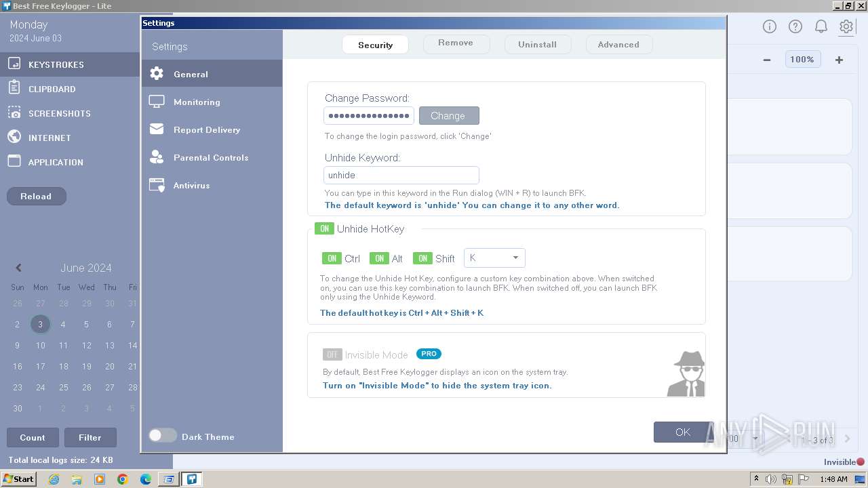Switch to the Advanced tab

tap(618, 45)
